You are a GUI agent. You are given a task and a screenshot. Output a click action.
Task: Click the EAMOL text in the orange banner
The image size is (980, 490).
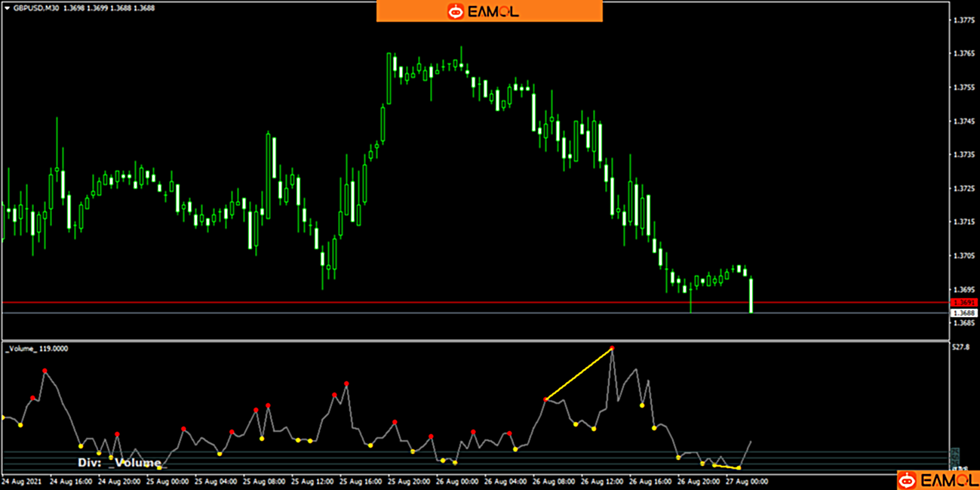[x=493, y=11]
